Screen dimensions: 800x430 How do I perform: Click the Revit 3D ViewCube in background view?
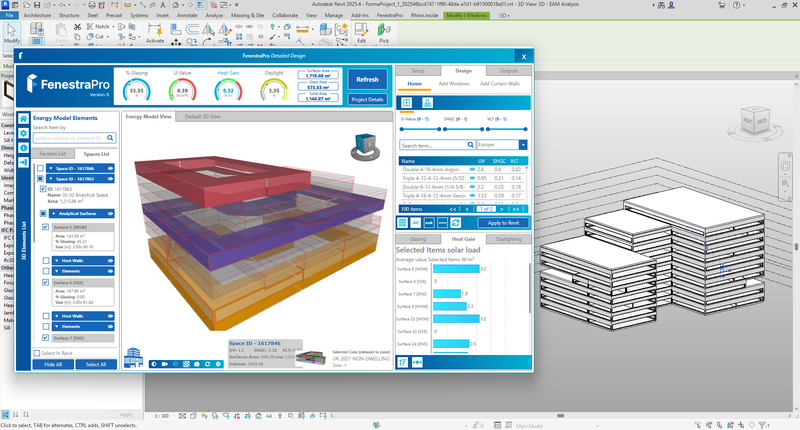(755, 121)
